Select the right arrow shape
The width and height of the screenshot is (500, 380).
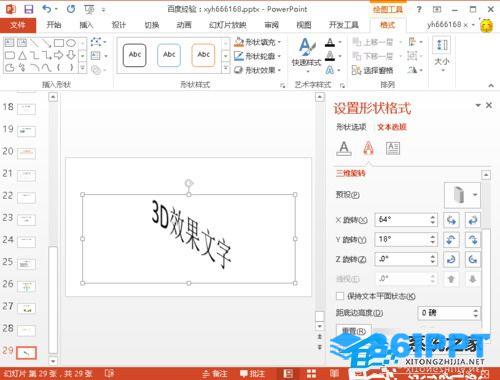pos(59,55)
